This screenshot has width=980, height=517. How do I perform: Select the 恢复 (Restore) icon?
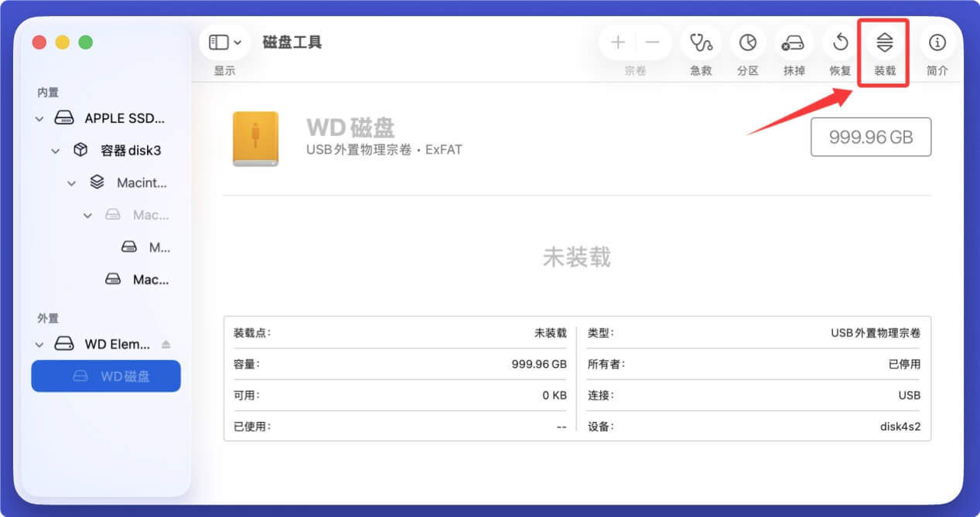839,43
